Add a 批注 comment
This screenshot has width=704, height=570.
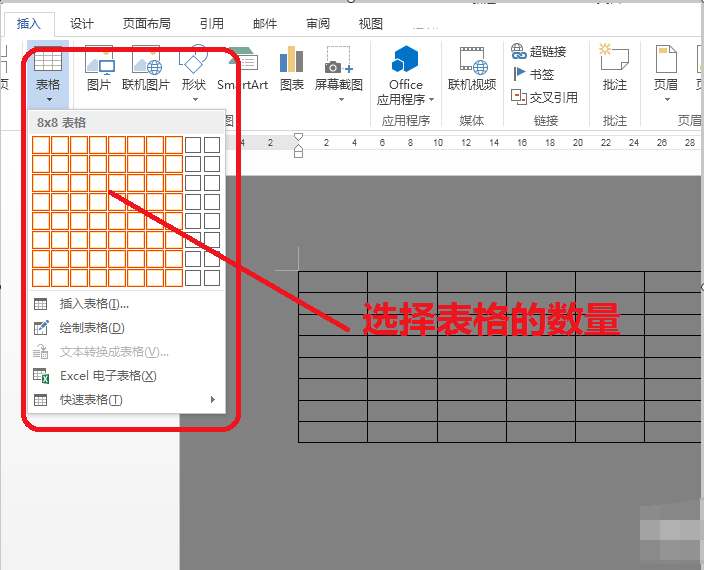(x=615, y=67)
